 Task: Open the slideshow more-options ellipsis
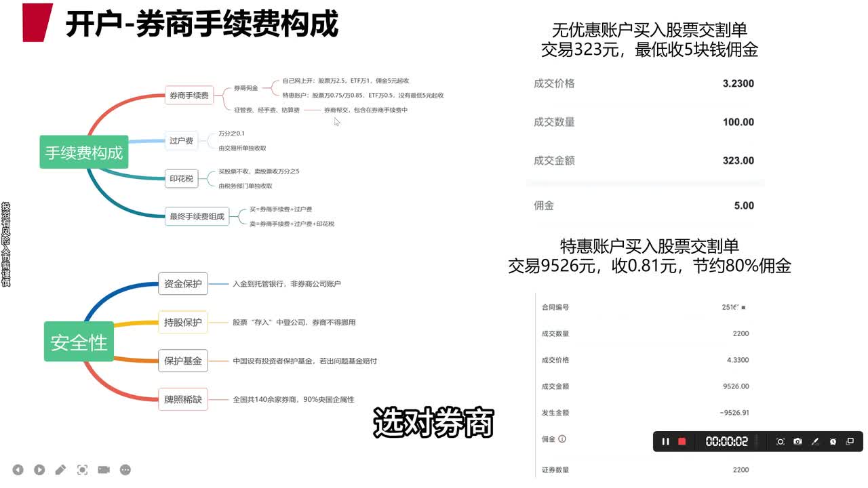coord(125,470)
